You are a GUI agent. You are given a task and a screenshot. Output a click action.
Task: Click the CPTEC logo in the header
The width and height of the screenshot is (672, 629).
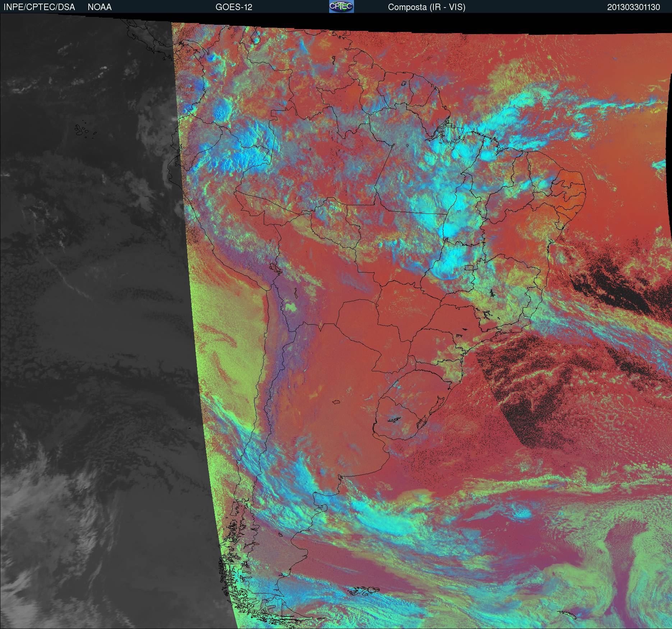341,6
